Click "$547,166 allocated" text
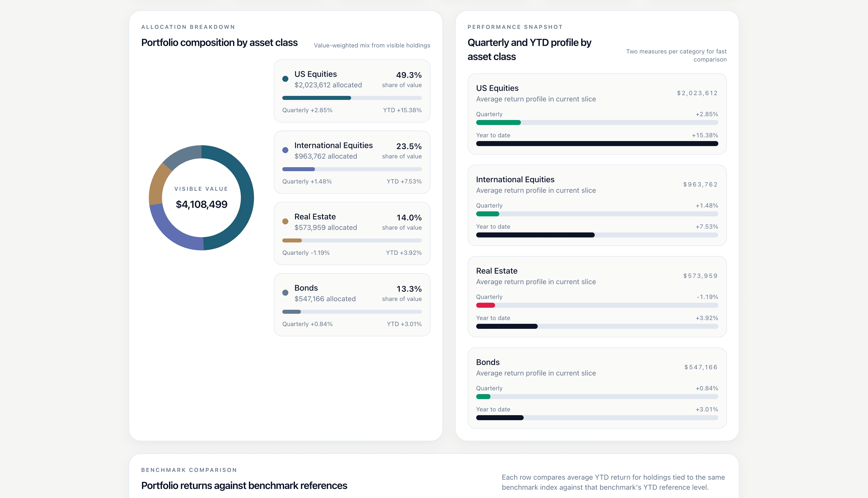Viewport: 868px width, 498px height. click(x=325, y=299)
